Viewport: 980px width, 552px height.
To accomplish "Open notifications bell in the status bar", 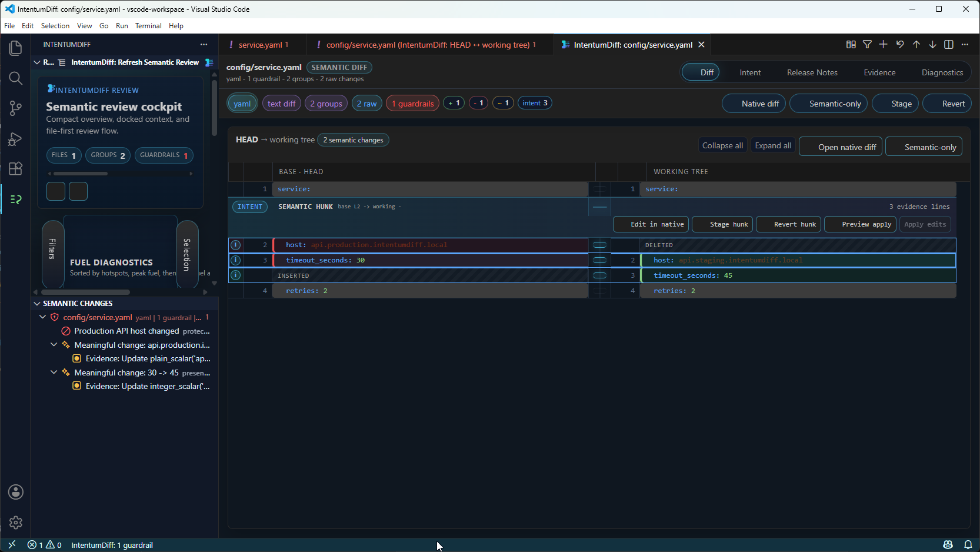I will (968, 545).
